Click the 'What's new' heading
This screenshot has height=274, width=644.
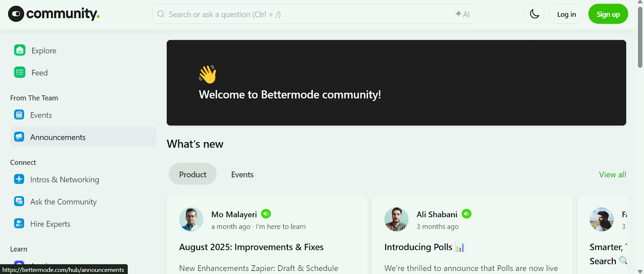click(195, 144)
